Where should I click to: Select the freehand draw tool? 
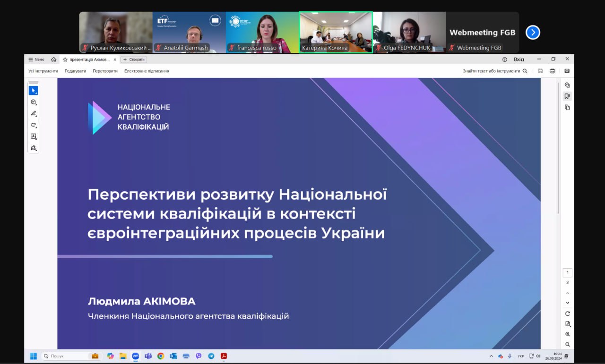[33, 125]
